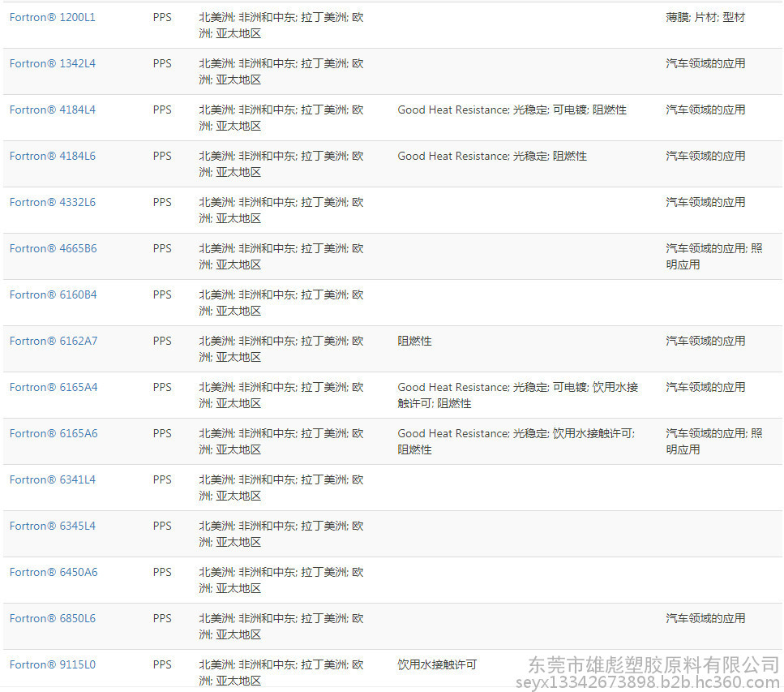Open the Fortron® 4184L4 product link
The width and height of the screenshot is (784, 692).
pos(53,110)
